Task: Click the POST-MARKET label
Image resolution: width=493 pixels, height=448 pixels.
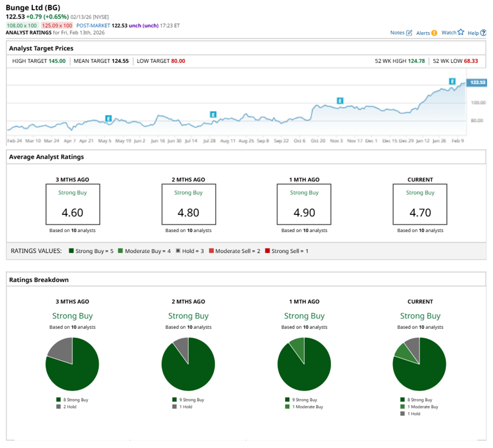Action: [93, 26]
